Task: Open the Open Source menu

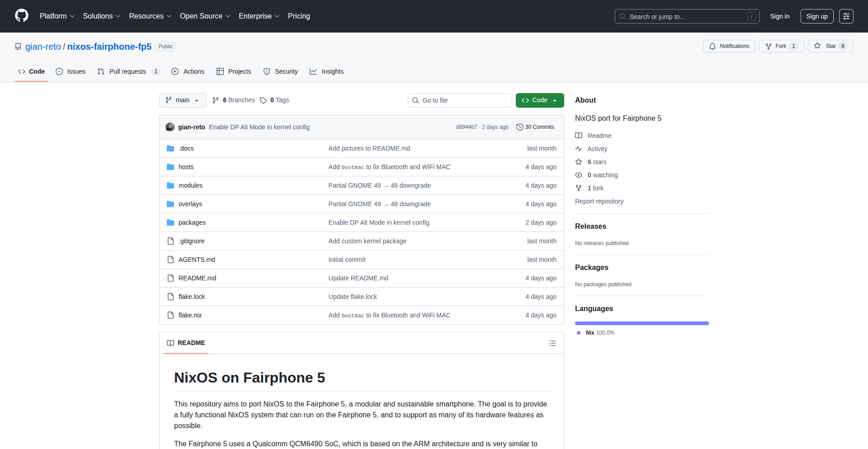Action: (x=205, y=16)
